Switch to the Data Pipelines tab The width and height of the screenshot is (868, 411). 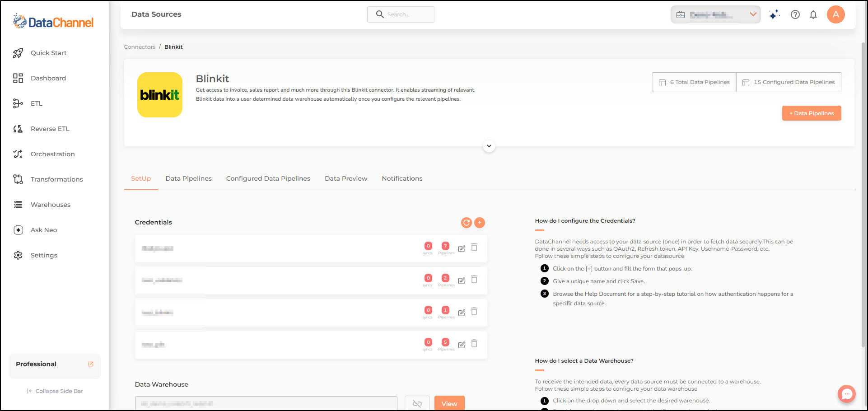point(189,178)
